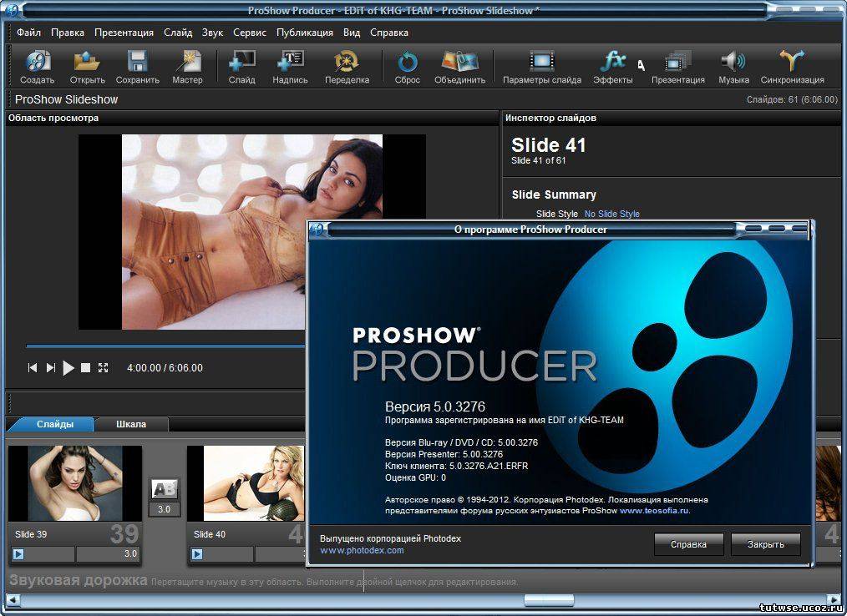Screen dimensions: 847x616
Task: Click the Закрыть button in About dialog
Action: coord(765,544)
